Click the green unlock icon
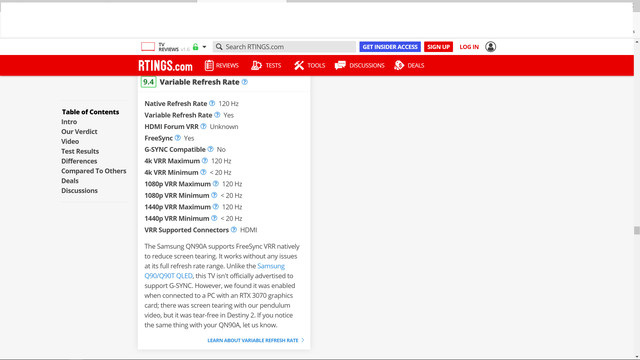This screenshot has height=360, width=640. pos(196,47)
